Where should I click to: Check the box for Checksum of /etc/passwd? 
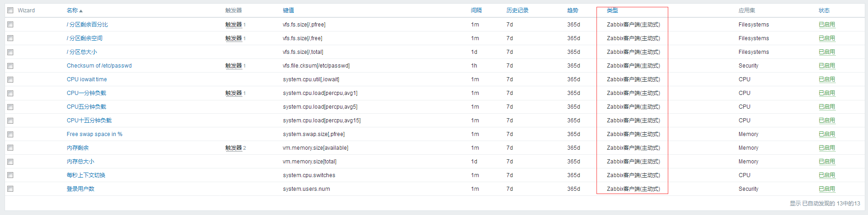pos(11,66)
